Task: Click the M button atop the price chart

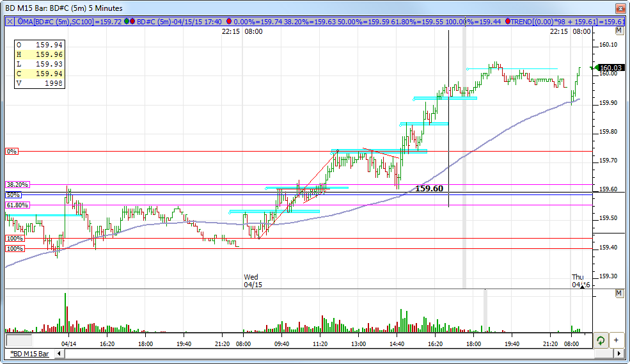Action: [x=619, y=31]
